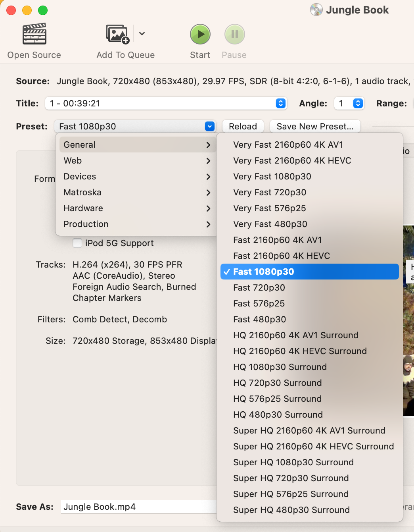Select Fast 2160p60 4K AV1 preset
This screenshot has height=532, width=414.
click(x=310, y=240)
